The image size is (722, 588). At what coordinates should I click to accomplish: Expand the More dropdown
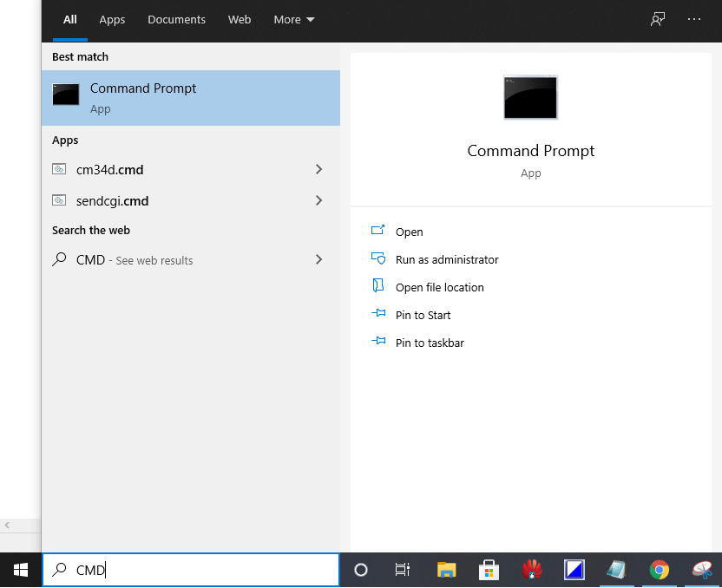294,20
